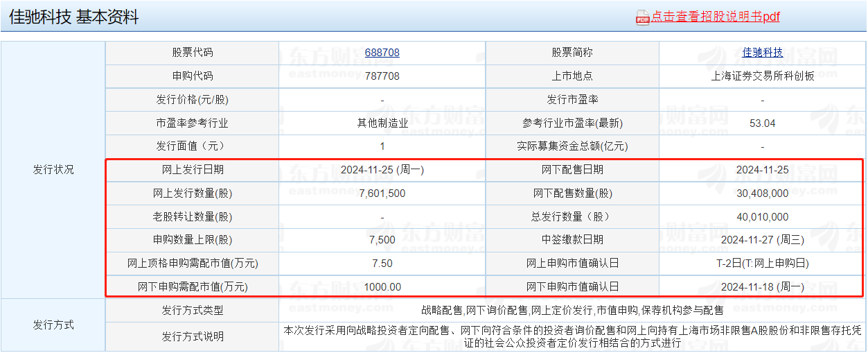Click the 网下配售日期 label
The width and height of the screenshot is (868, 353).
tap(572, 170)
